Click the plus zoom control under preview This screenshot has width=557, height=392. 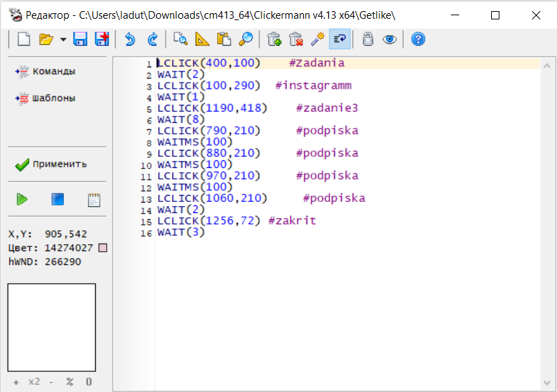(16, 382)
